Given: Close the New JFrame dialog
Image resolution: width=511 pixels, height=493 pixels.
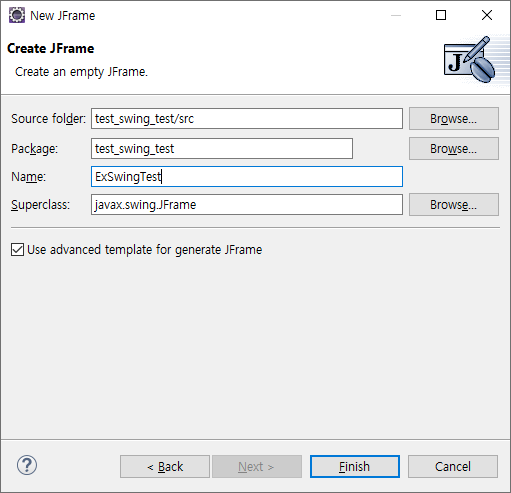Looking at the screenshot, I should [487, 15].
